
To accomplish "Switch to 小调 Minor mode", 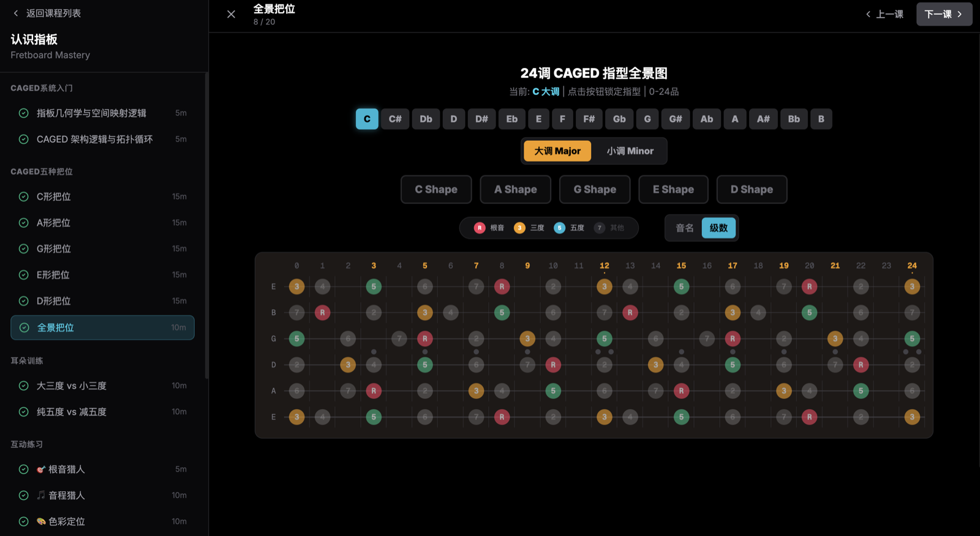I will pos(630,151).
